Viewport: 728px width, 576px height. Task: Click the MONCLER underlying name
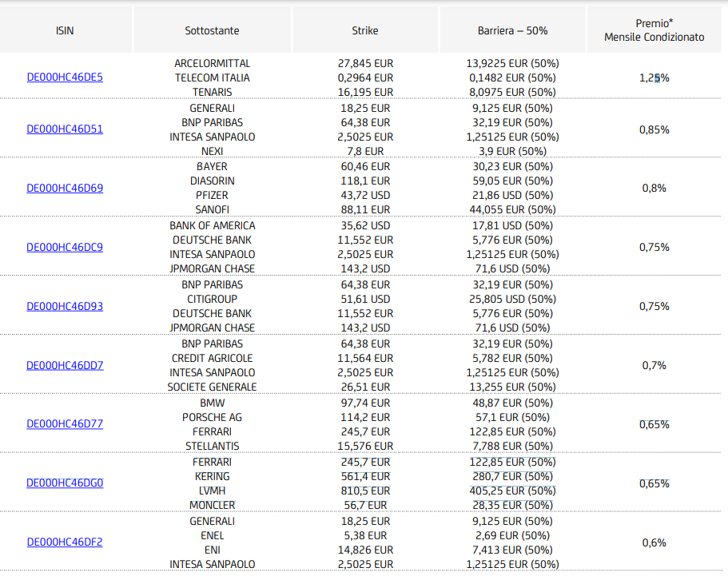213,505
